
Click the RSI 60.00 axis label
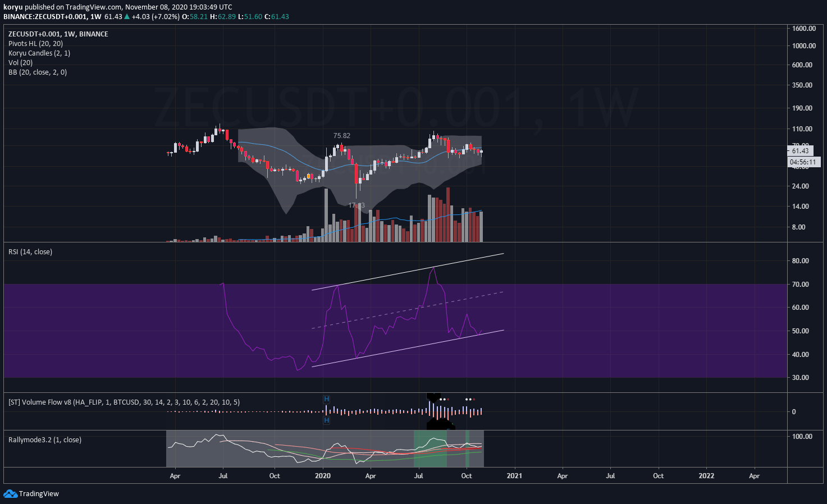pyautogui.click(x=801, y=308)
